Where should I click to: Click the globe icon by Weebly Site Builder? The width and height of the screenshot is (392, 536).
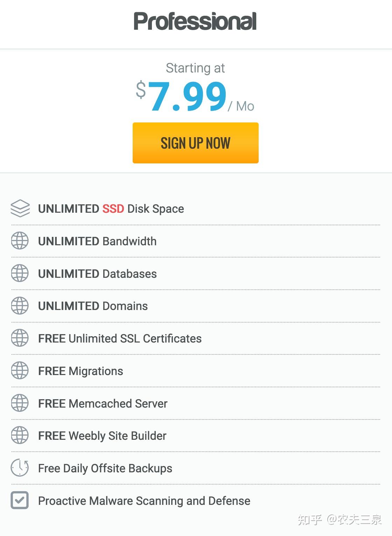tap(20, 435)
